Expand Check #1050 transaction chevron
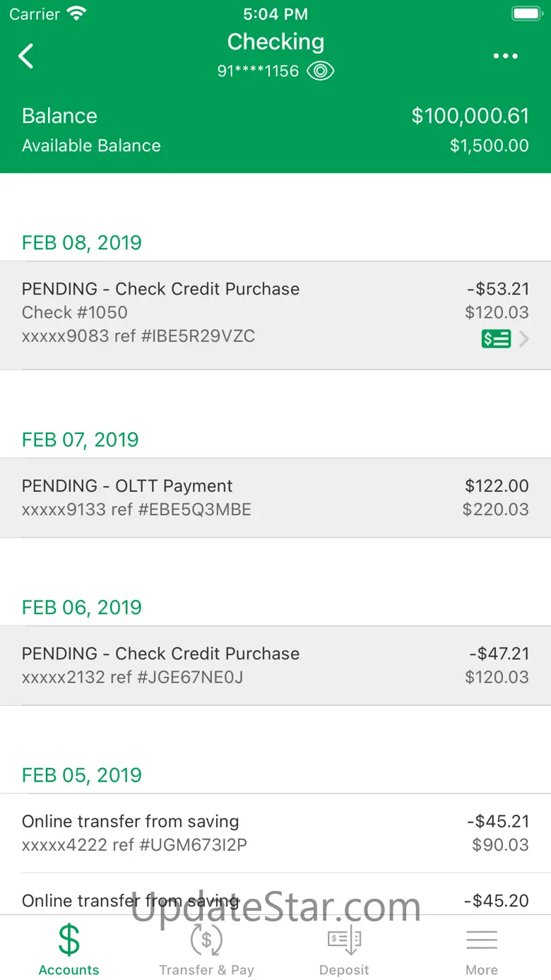551x980 pixels. point(524,339)
